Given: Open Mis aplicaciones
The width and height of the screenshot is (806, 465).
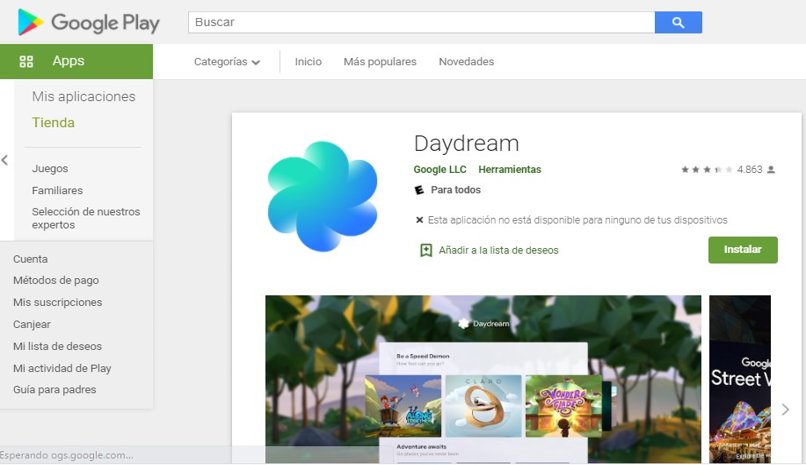Looking at the screenshot, I should [84, 97].
